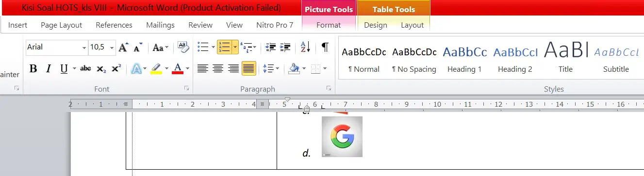Open numbering library dropdown arrow
Viewport: 644px width, 176px height.
(235, 47)
